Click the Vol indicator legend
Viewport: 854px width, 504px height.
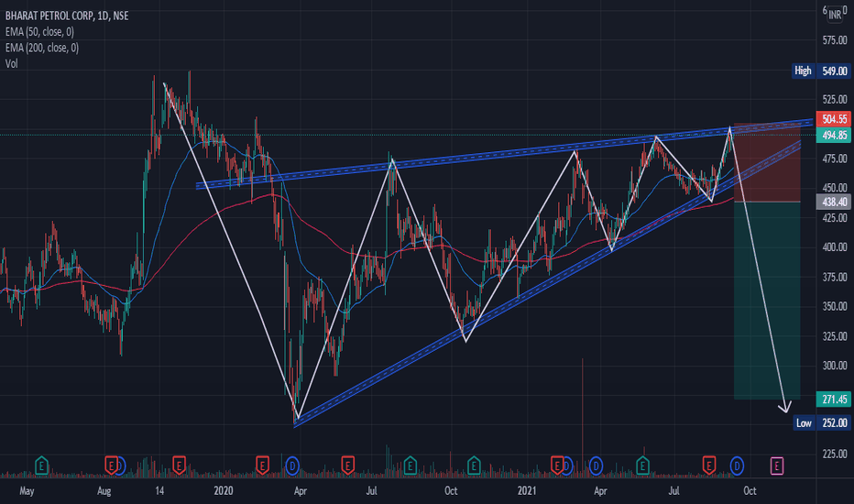click(x=11, y=64)
